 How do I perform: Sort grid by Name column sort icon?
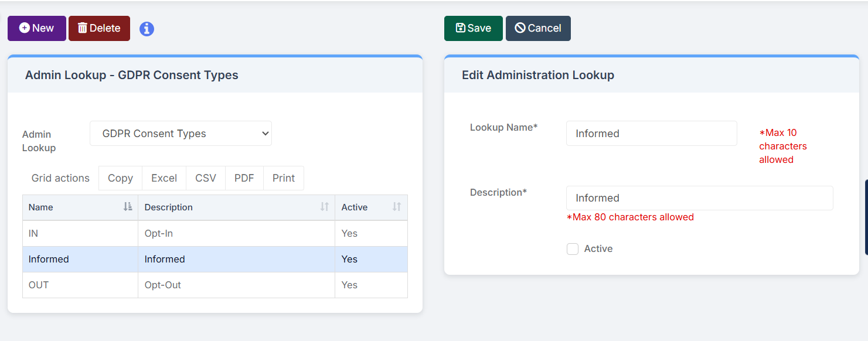[x=128, y=207]
